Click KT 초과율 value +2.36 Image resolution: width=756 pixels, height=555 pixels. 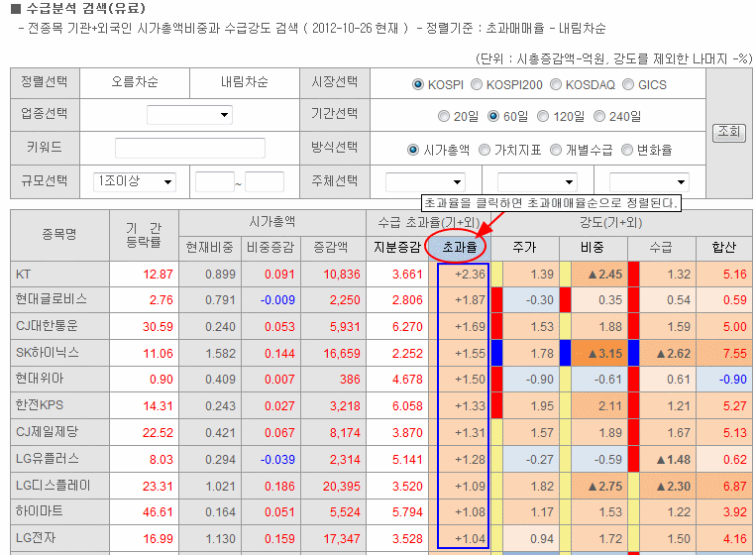click(470, 275)
